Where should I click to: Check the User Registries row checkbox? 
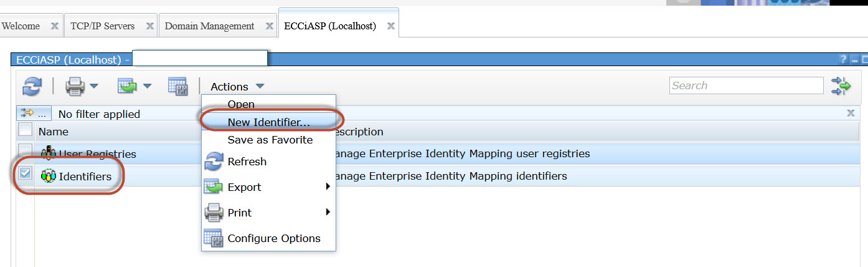coord(25,150)
